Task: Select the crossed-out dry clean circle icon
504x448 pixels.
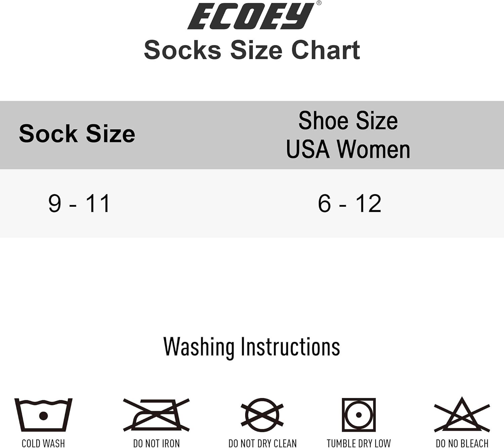Action: (x=262, y=415)
